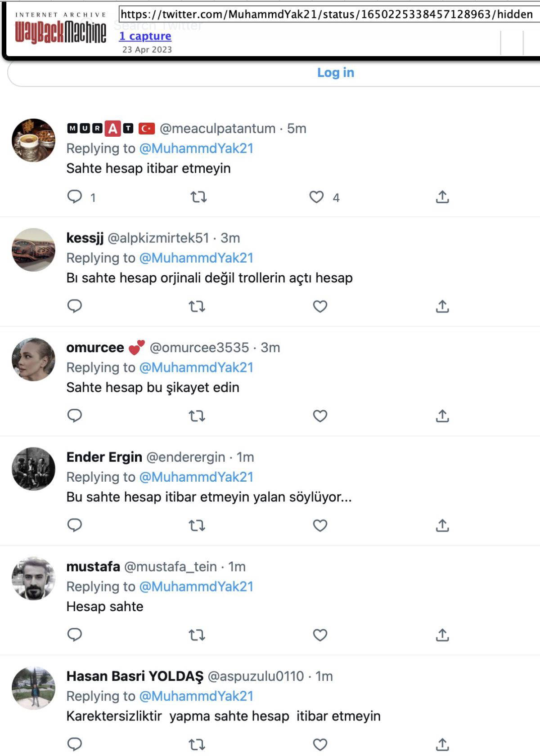The image size is (540, 756).
Task: Click the Log in button
Action: coord(335,72)
